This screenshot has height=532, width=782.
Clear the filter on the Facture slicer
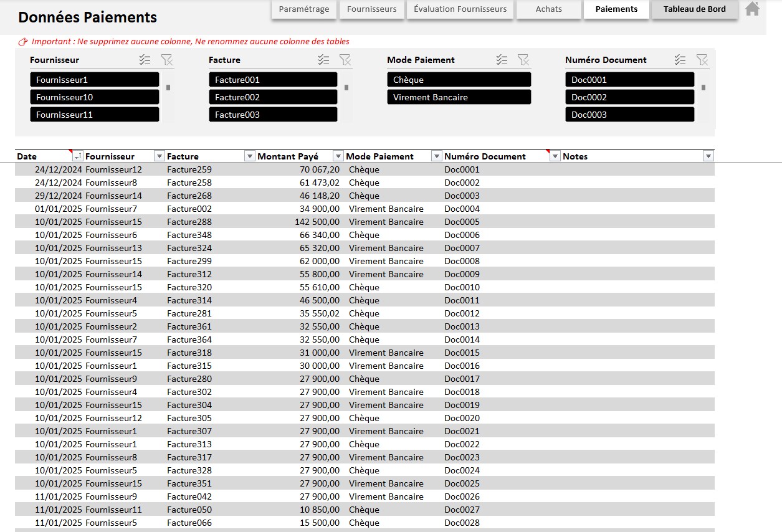[345, 60]
